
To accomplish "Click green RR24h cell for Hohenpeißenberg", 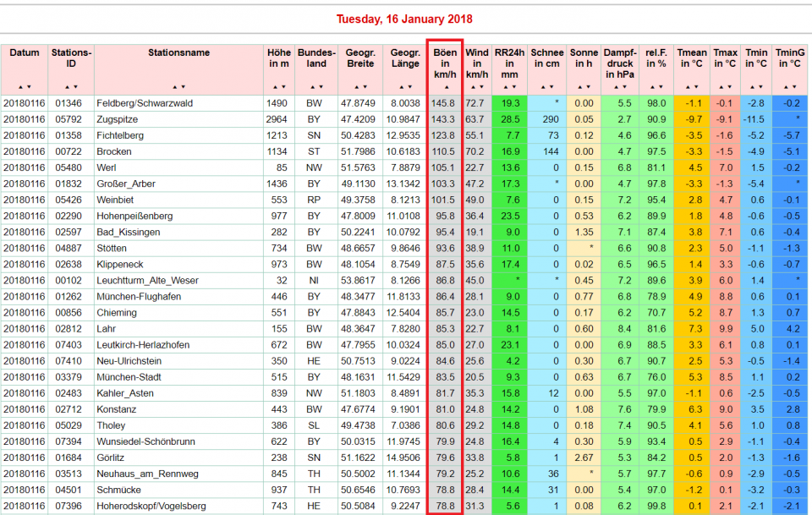I will [x=509, y=216].
